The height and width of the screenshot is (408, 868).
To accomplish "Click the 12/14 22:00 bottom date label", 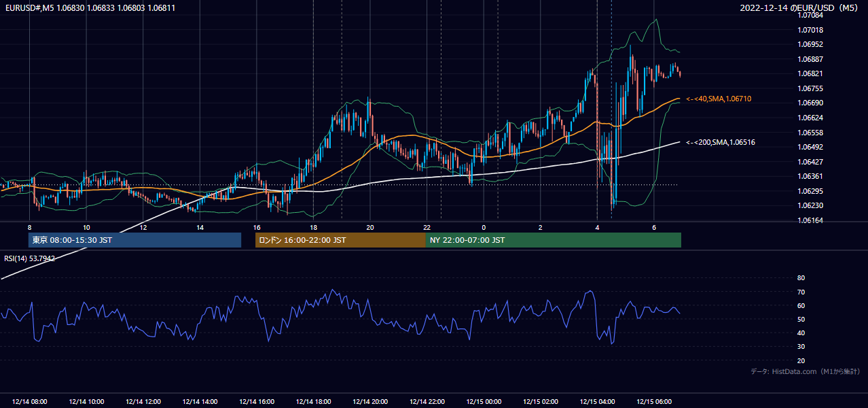I will tap(427, 402).
